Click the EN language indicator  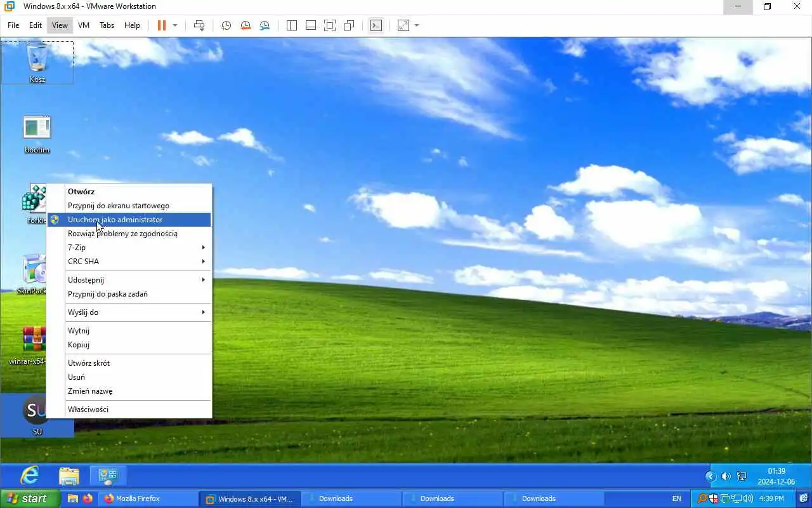click(677, 498)
